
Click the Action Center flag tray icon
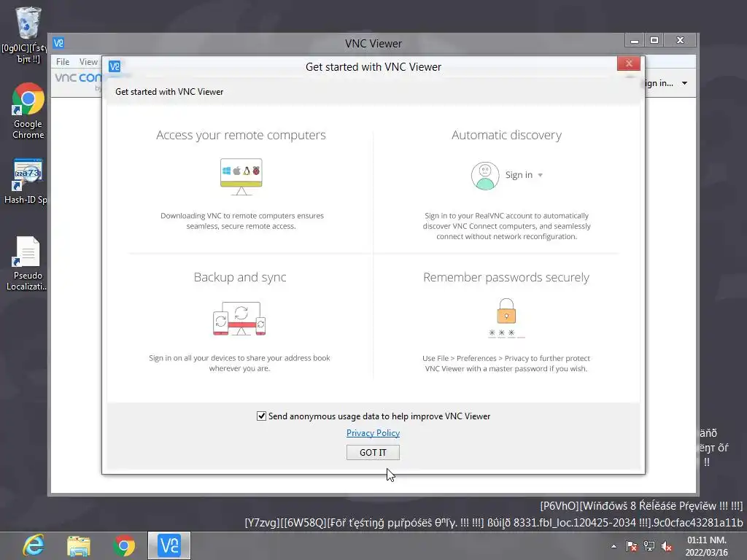tap(632, 546)
